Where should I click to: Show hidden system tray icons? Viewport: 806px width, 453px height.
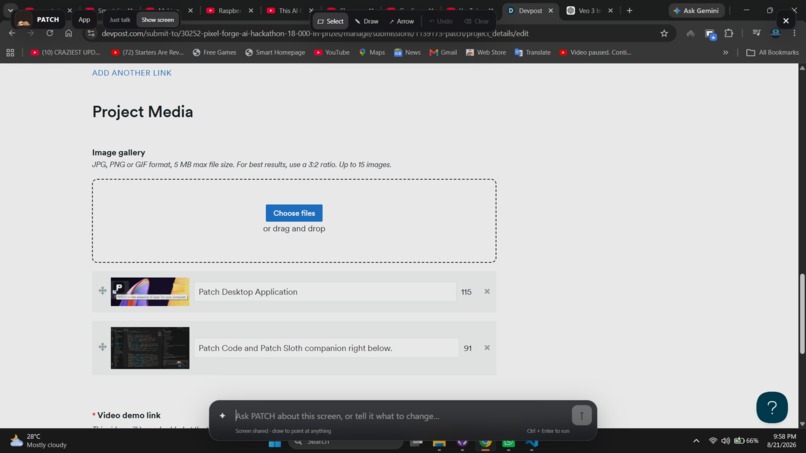(696, 441)
